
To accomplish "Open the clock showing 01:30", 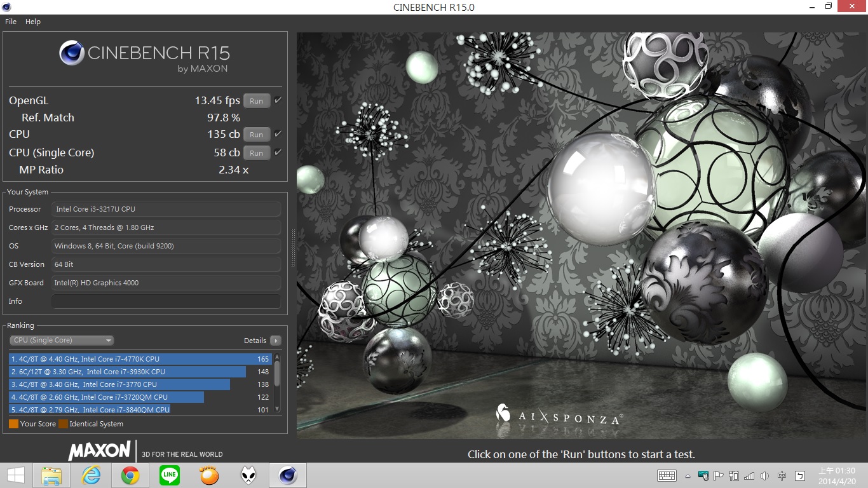I will pyautogui.click(x=836, y=476).
